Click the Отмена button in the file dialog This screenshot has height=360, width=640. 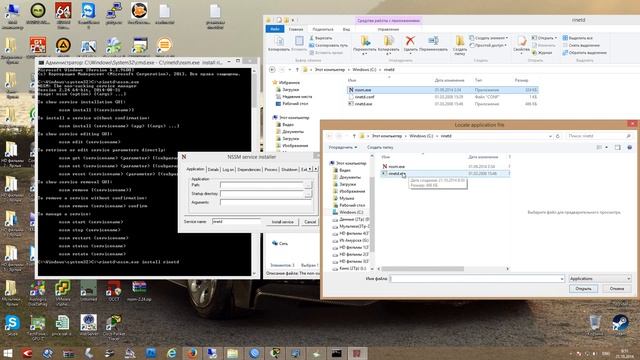[x=616, y=289]
